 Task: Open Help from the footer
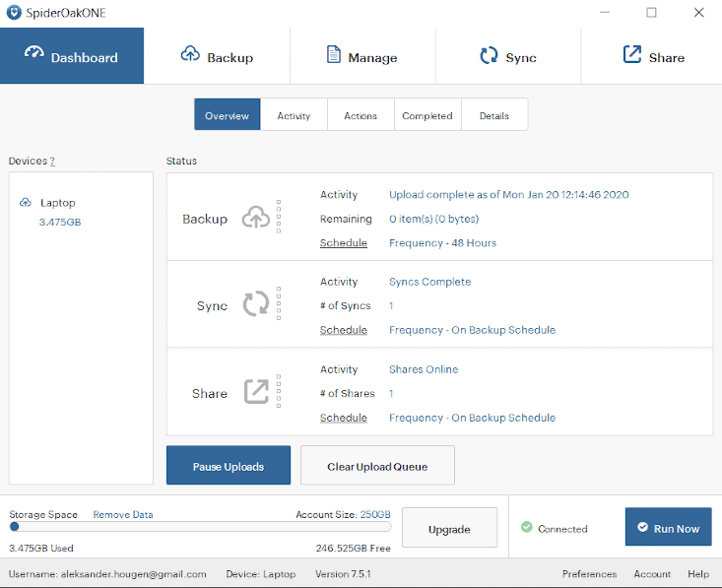pos(698,574)
